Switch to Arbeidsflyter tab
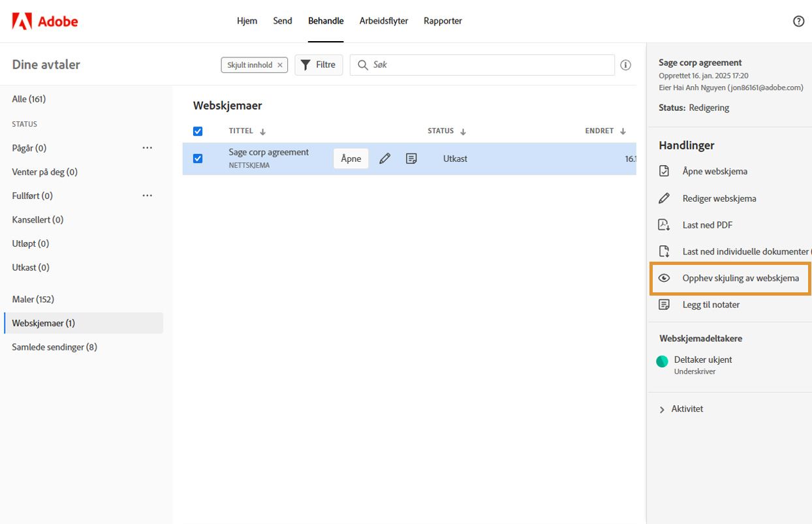812x524 pixels. [384, 21]
